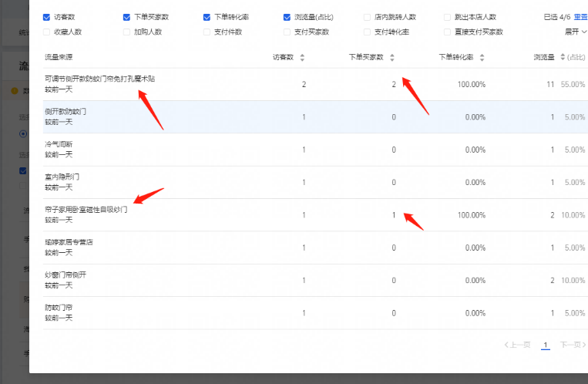Screen dimensions: 588x384
Task: Select row 帘子家用卧室磁性自吸纱门
Action: (315, 215)
